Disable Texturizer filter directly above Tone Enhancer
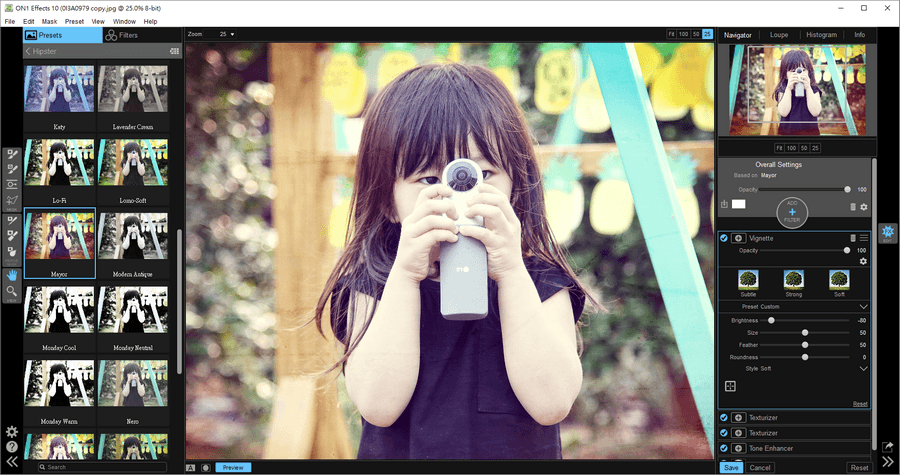This screenshot has width=900, height=475. tap(724, 433)
